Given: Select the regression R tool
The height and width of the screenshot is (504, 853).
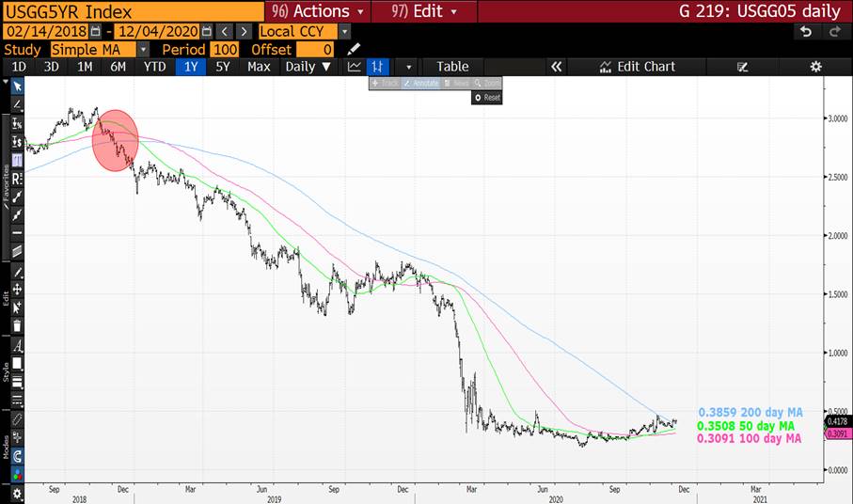Looking at the screenshot, I should coord(17,179).
